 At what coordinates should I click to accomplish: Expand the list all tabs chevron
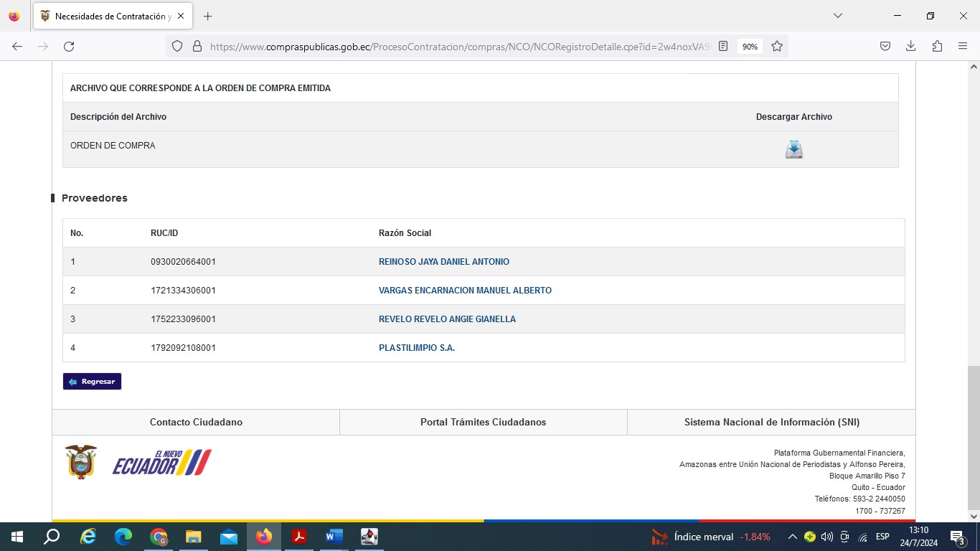pyautogui.click(x=837, y=16)
